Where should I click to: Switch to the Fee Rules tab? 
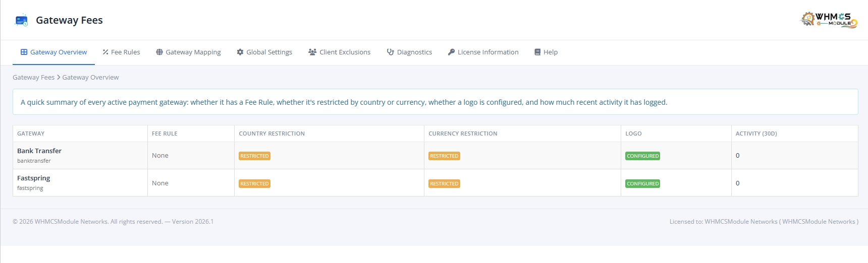121,52
